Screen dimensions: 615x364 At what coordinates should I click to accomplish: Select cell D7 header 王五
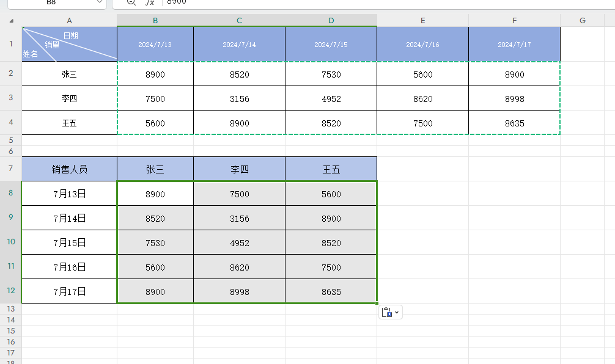pos(331,169)
